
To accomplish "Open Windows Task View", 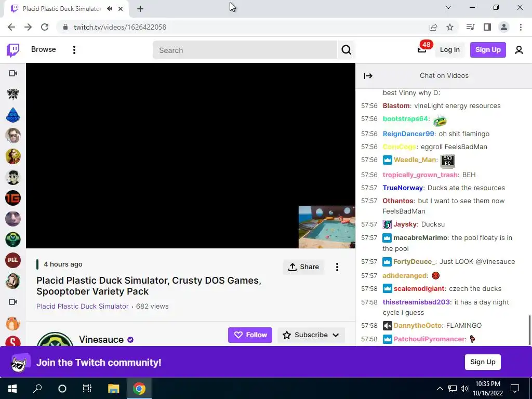I will (x=87, y=389).
